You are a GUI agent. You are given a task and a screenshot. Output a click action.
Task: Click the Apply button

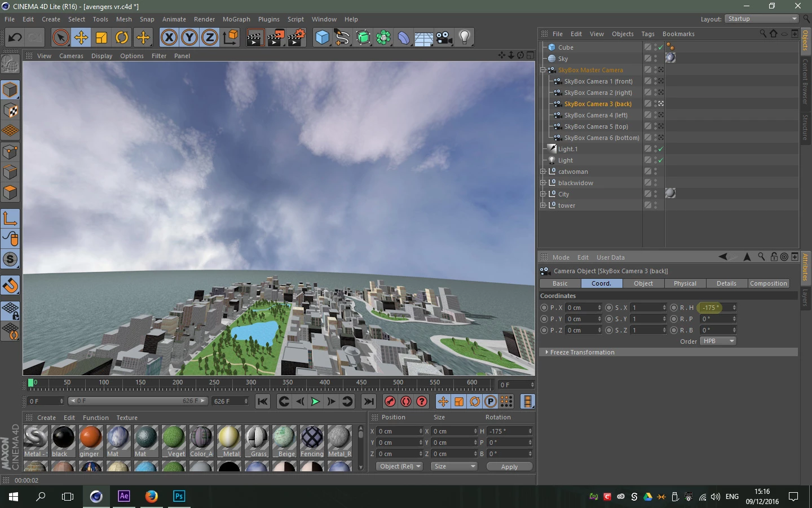coord(509,466)
